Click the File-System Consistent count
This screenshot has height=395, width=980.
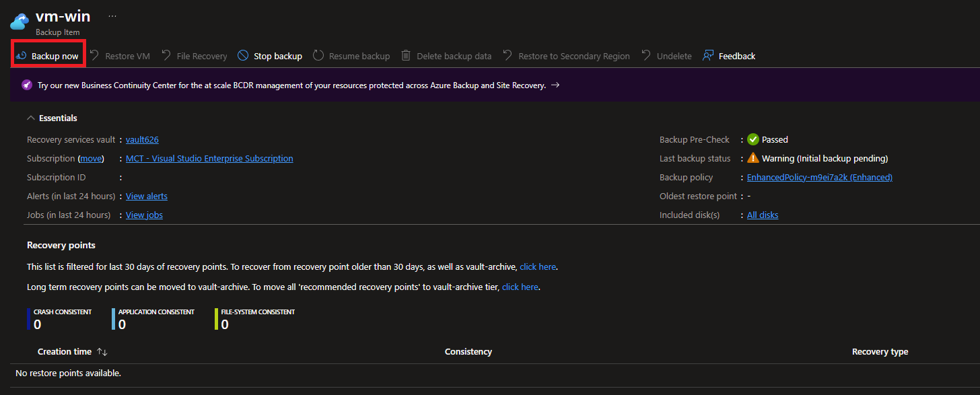[x=225, y=324]
